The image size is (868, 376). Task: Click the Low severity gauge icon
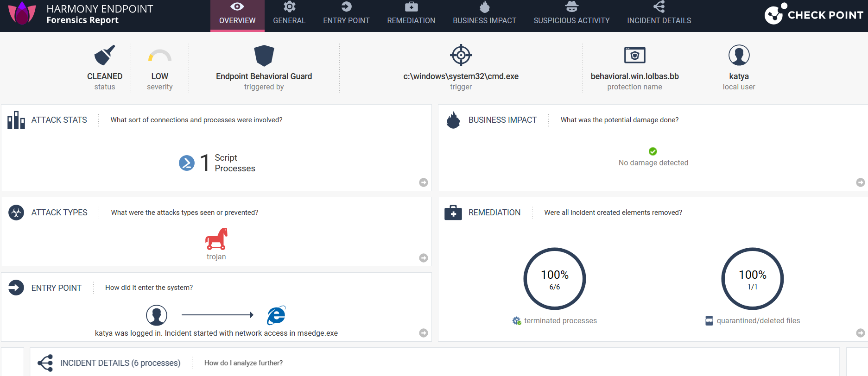[160, 56]
